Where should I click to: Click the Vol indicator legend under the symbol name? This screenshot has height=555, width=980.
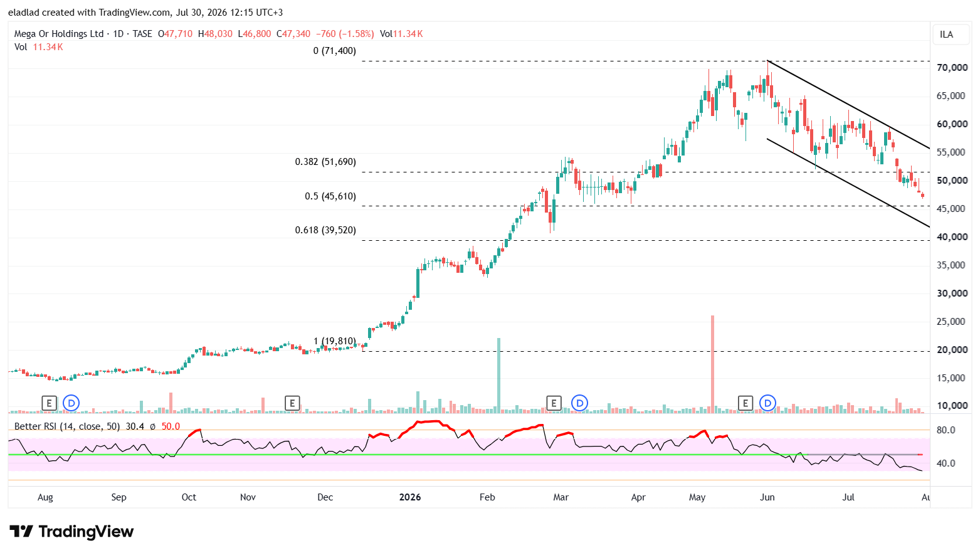[x=39, y=47]
